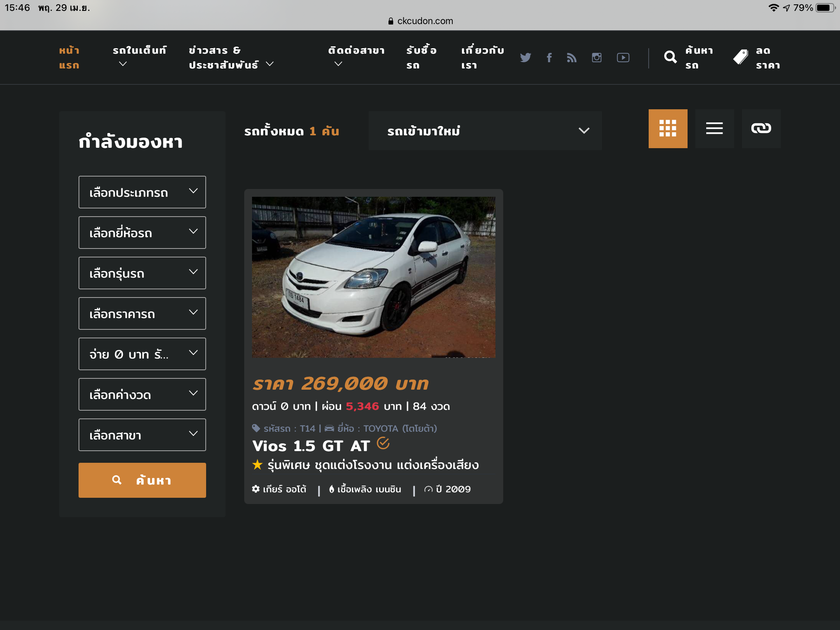
Task: Click the white Toyota Vios photo
Action: [x=373, y=277]
